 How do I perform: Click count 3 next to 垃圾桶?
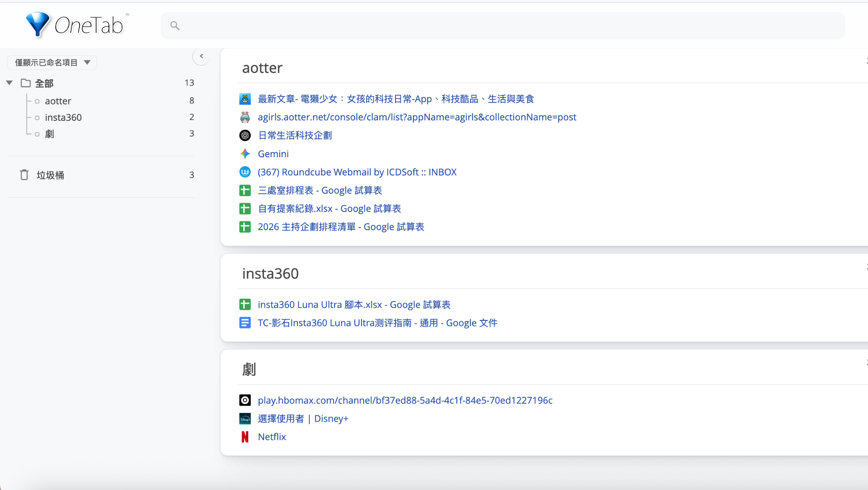(x=192, y=175)
